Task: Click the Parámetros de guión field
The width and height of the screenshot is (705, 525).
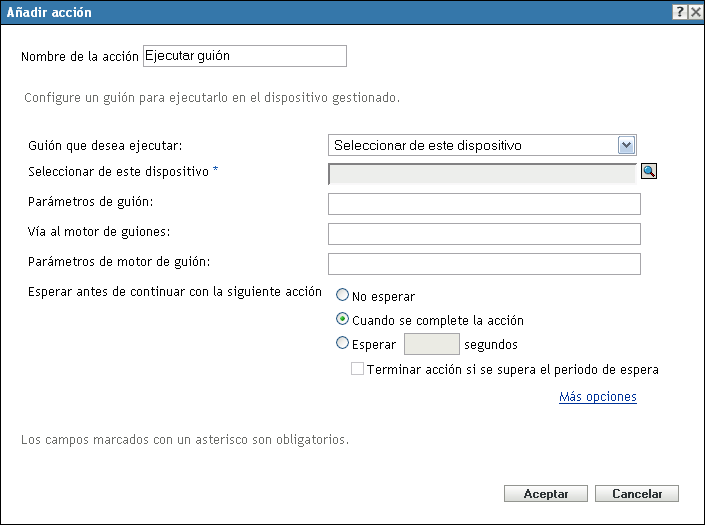Action: pyautogui.click(x=484, y=204)
